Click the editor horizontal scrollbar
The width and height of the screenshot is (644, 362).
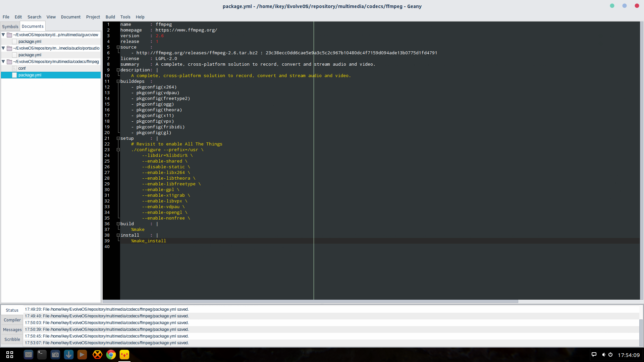pyautogui.click(x=310, y=301)
